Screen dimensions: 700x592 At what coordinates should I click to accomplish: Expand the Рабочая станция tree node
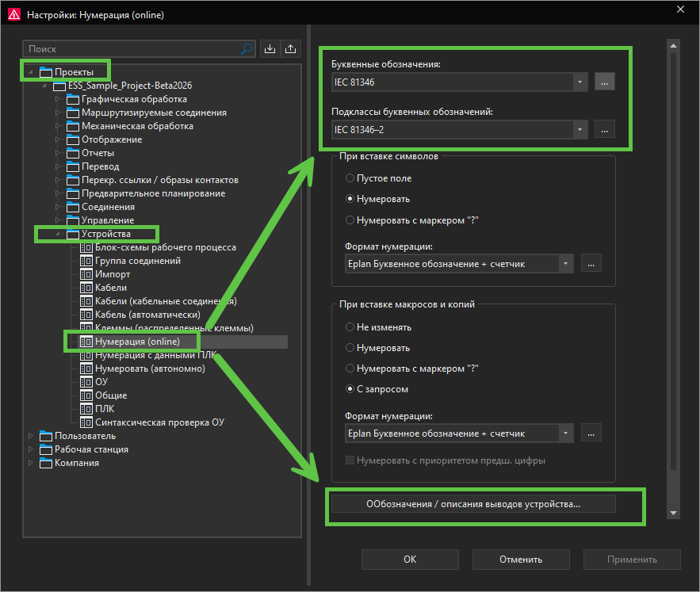point(31,449)
